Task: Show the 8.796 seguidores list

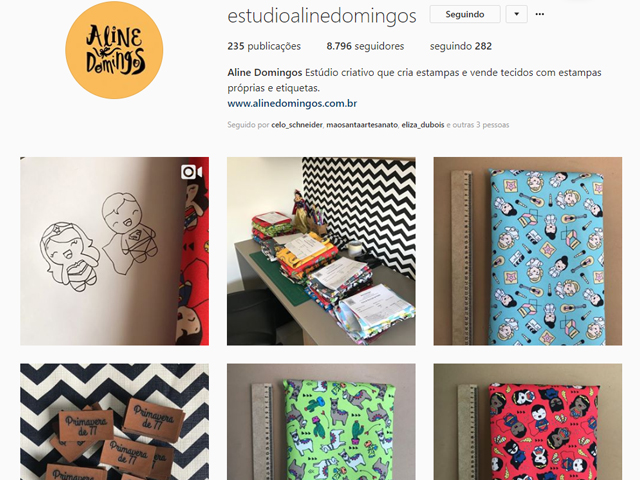Action: [x=365, y=46]
